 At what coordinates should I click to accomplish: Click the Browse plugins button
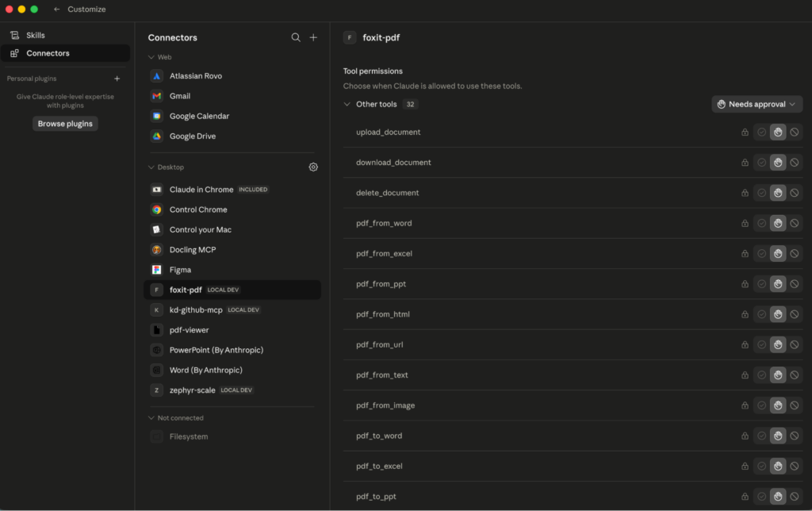click(x=65, y=124)
